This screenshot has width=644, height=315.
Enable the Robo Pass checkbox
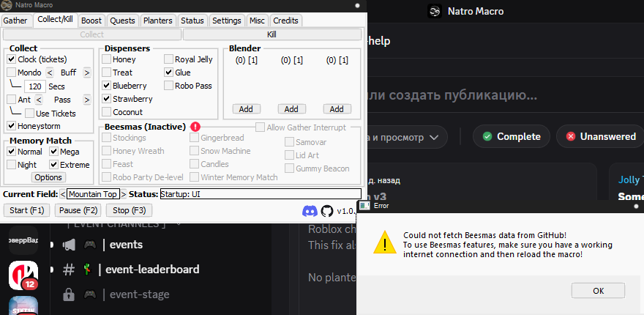tap(169, 86)
